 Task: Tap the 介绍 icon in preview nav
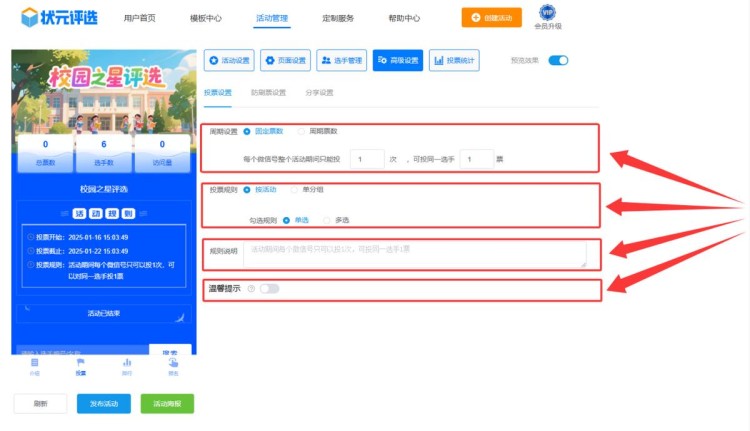coord(34,365)
